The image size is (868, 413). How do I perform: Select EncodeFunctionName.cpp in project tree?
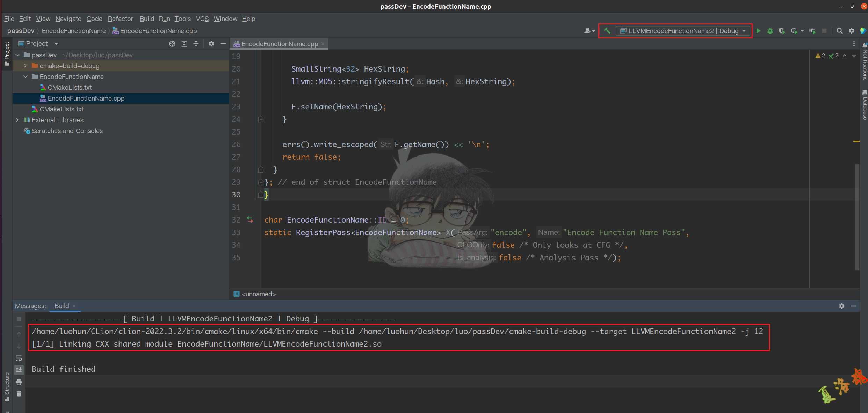coord(86,98)
